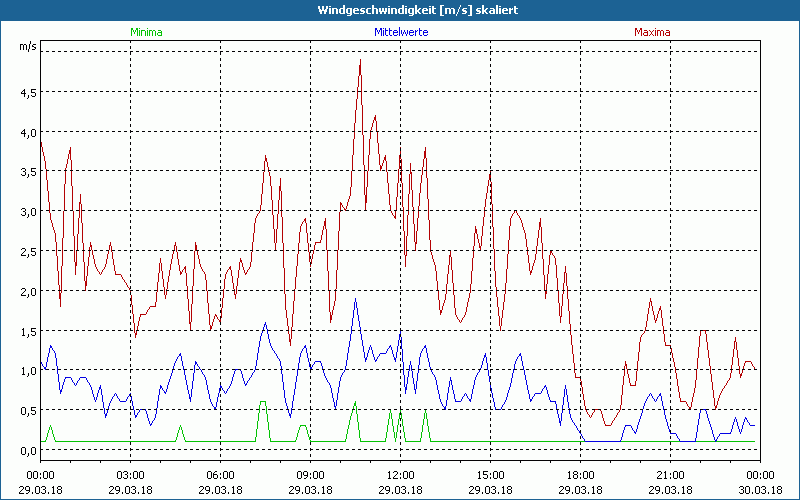The image size is (800, 500).
Task: Select the 4,5 y-axis value
Action: coord(28,92)
